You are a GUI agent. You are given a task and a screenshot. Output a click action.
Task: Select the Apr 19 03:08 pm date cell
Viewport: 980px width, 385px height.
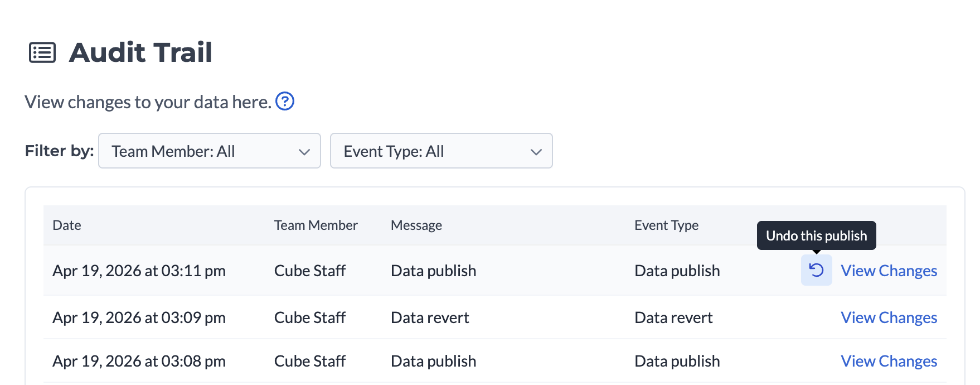point(139,361)
